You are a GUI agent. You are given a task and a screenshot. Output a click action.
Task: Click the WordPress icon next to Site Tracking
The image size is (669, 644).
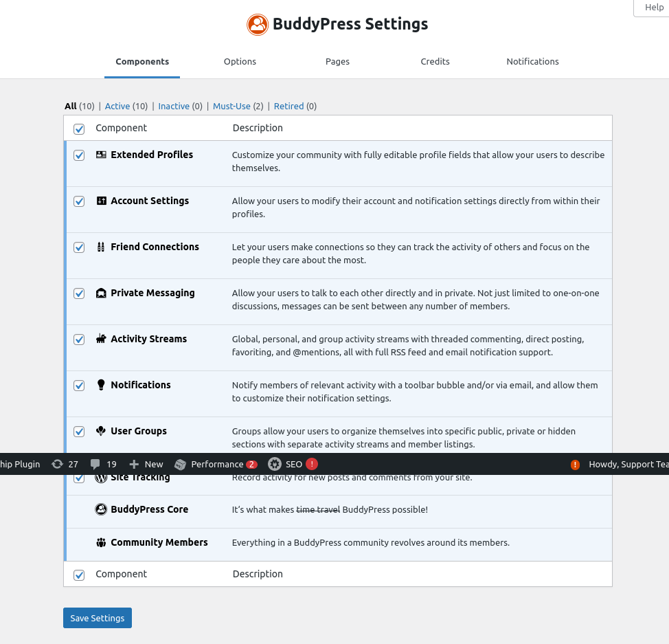coord(100,477)
